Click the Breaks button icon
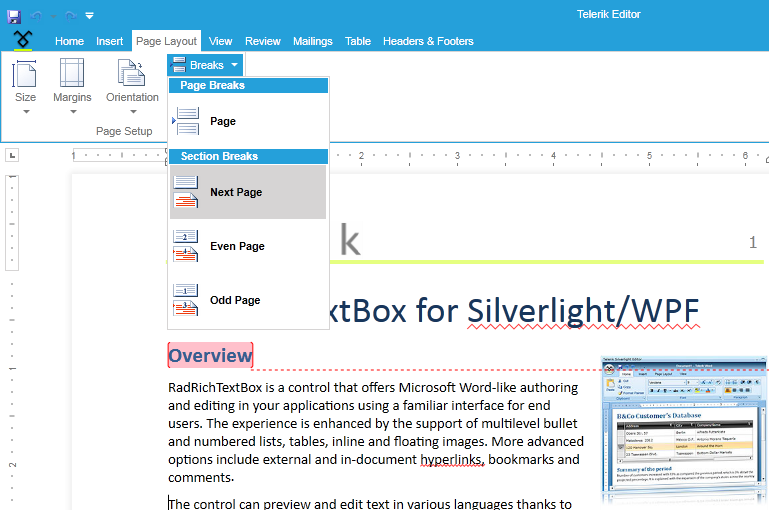Image resolution: width=769 pixels, height=510 pixels. click(x=178, y=65)
